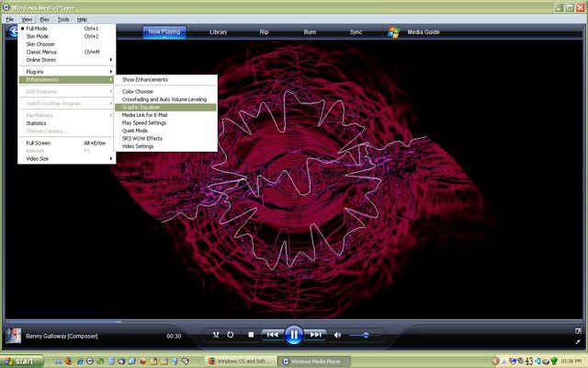Open Color Chooser enhancement
Screen dimensions: 588x368
pos(165,92)
